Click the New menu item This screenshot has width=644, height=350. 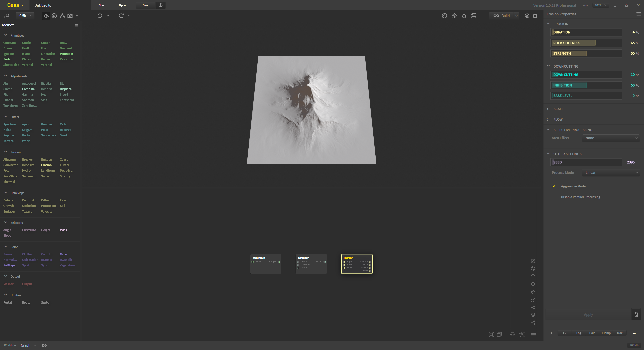[x=101, y=5]
